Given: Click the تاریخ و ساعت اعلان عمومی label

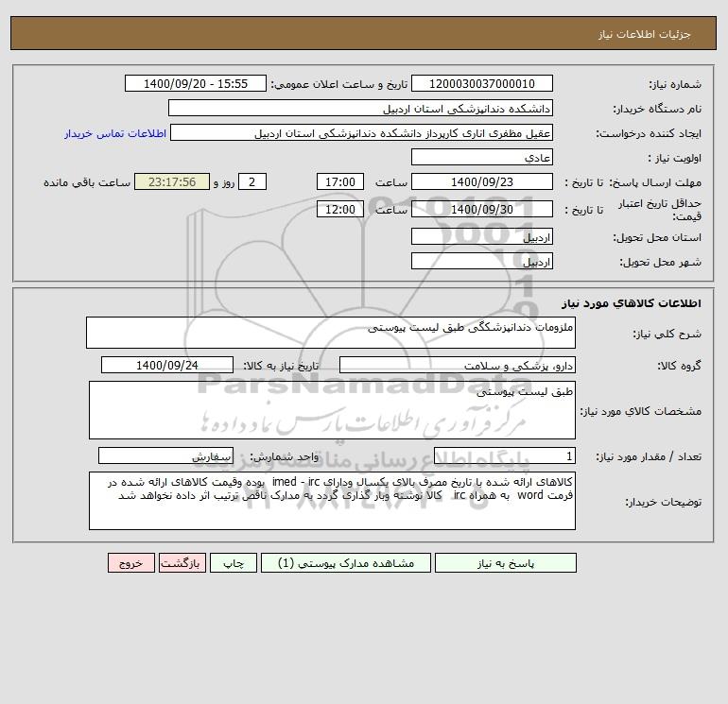Looking at the screenshot, I should (x=339, y=84).
